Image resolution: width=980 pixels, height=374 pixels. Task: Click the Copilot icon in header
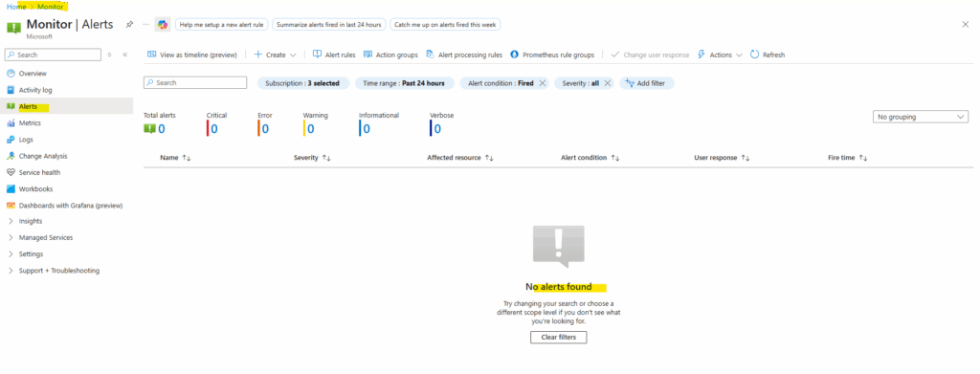(163, 24)
